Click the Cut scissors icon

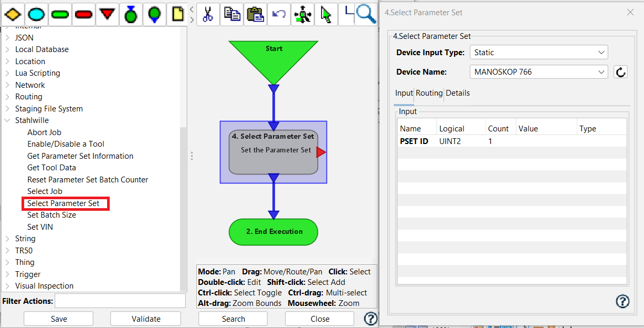(x=208, y=14)
